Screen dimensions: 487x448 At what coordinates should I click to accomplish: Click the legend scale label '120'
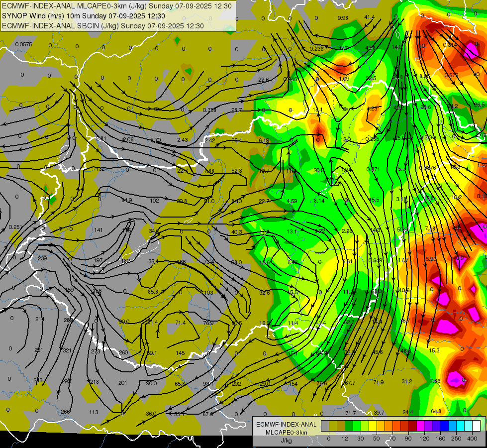click(424, 439)
